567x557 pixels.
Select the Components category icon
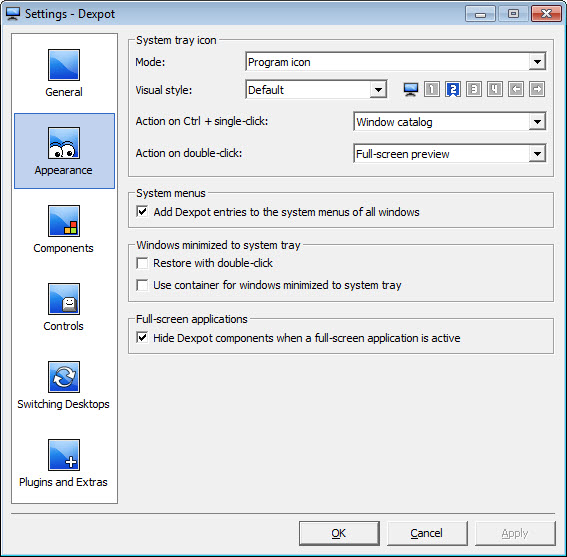pyautogui.click(x=64, y=221)
